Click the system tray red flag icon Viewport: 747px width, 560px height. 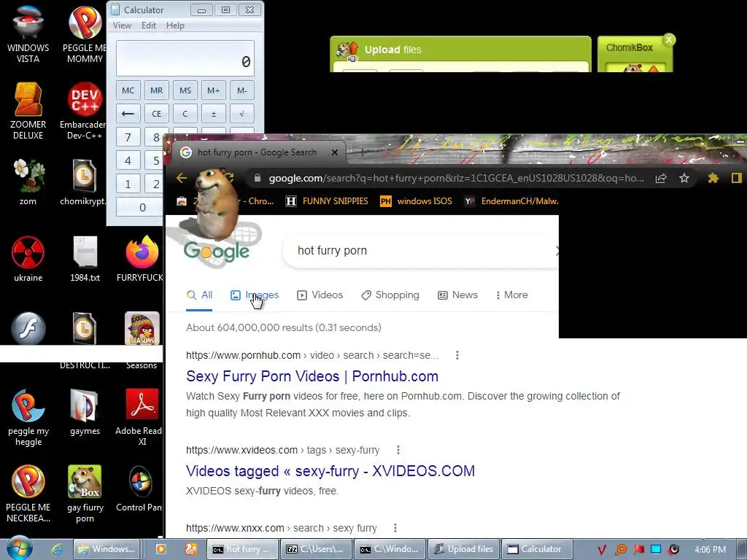tap(638, 550)
